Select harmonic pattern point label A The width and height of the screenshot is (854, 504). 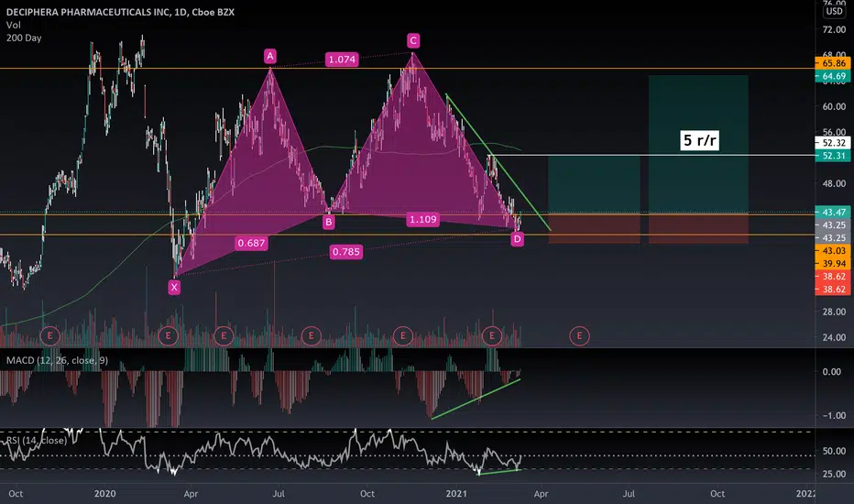click(x=270, y=56)
